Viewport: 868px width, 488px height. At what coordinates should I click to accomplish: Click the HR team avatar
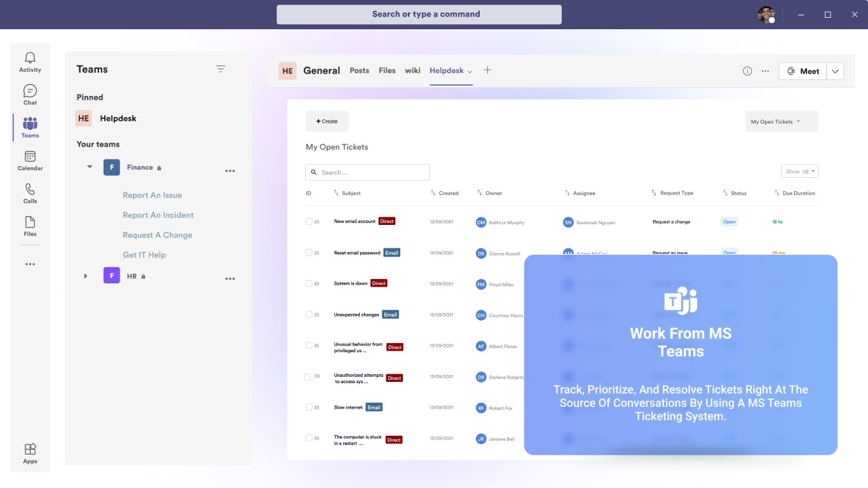112,276
